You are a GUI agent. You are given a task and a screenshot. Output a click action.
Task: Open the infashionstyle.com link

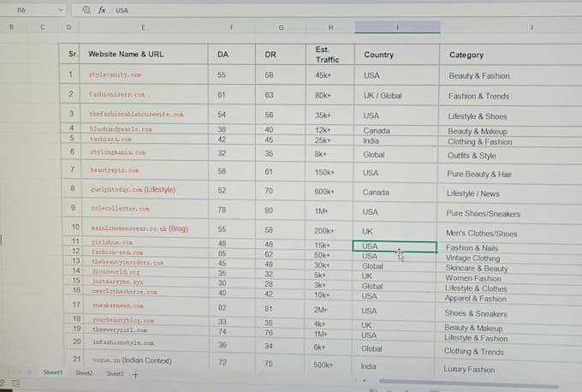tap(123, 342)
